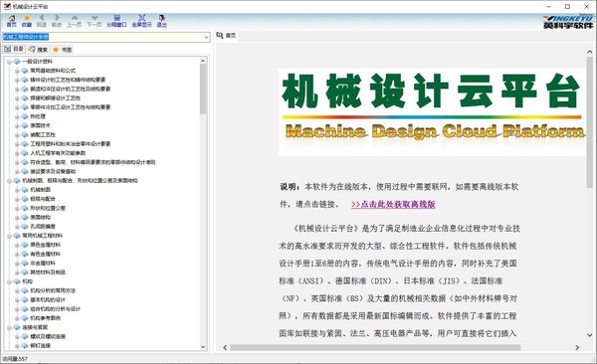
Task: Click the 回退 back arrow icon
Action: (x=42, y=21)
